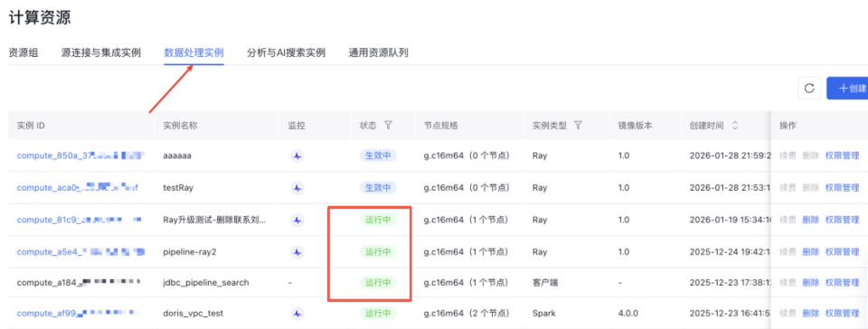Open instance link compute_aca0

point(78,188)
